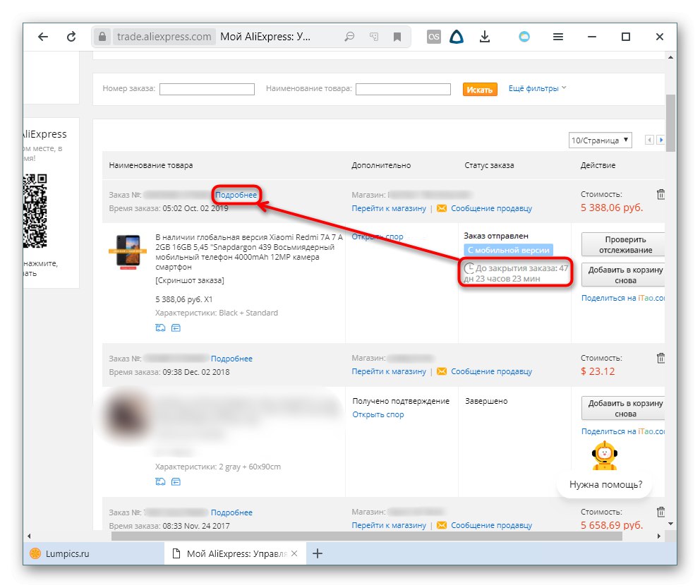Click Сообщение продавцу in the Dec. 02 2018 order
Screen dimensions: 700x588
click(492, 371)
